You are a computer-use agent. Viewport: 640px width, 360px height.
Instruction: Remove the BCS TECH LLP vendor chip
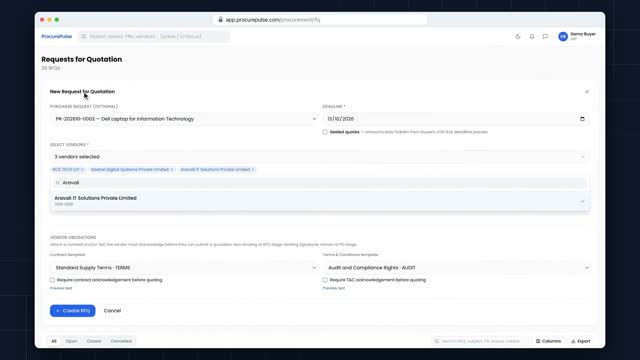click(x=82, y=169)
